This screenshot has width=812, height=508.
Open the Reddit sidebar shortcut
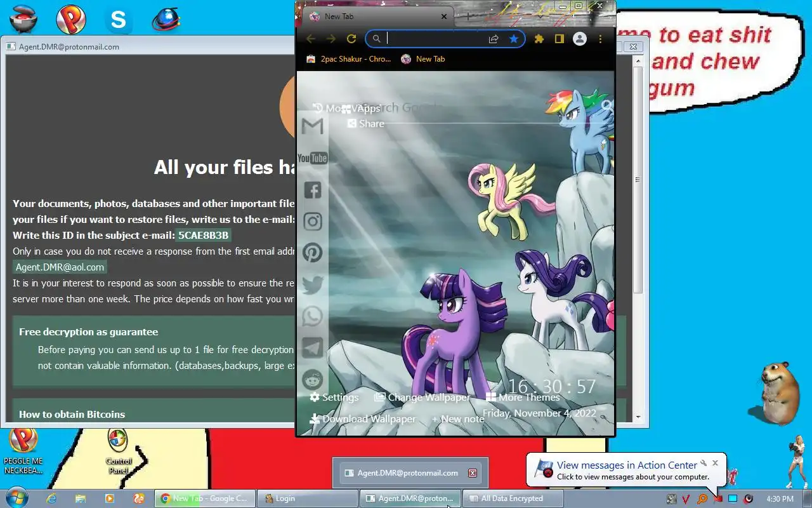tap(312, 380)
